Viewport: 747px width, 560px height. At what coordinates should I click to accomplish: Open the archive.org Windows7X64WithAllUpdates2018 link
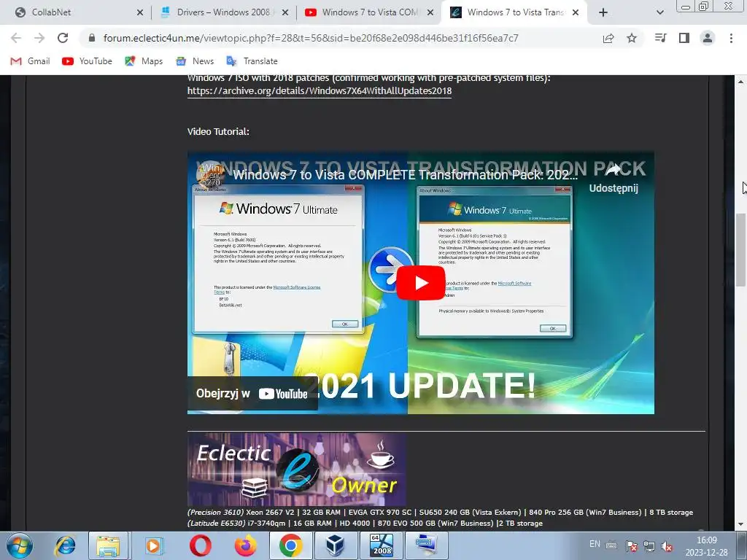pos(320,90)
